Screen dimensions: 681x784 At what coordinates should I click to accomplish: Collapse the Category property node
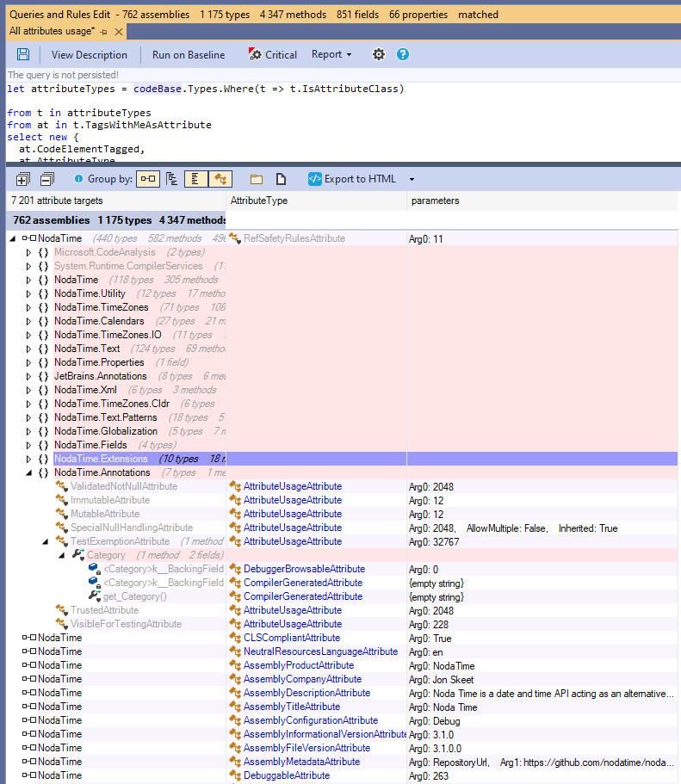pos(62,555)
